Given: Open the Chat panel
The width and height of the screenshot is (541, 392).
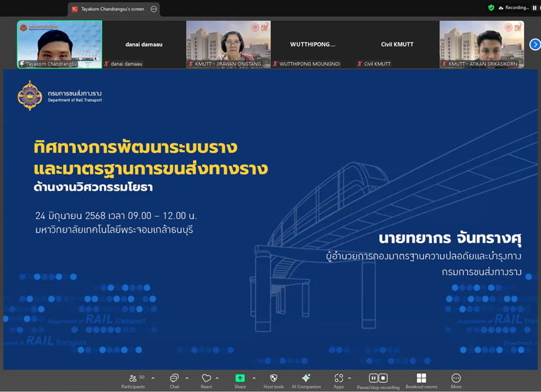Looking at the screenshot, I should [x=174, y=379].
